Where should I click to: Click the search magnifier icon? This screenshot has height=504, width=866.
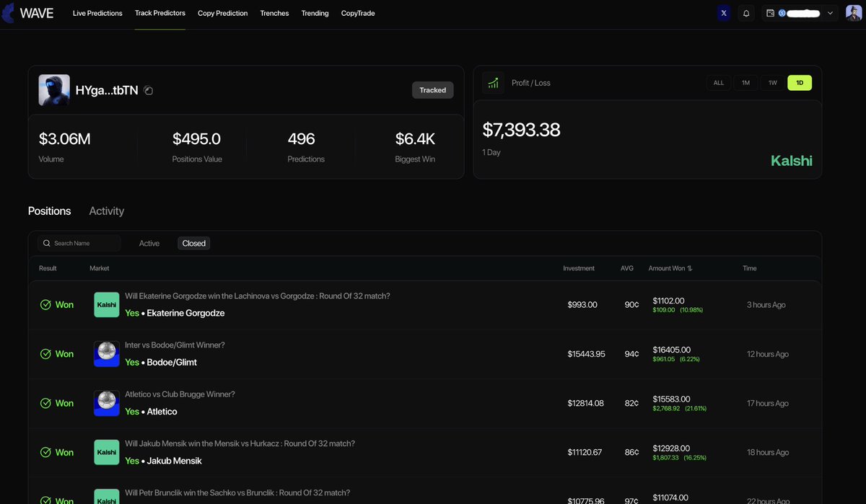[x=47, y=243]
